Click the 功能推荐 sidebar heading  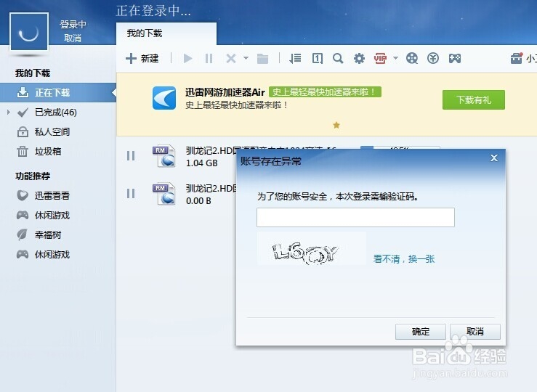click(33, 176)
